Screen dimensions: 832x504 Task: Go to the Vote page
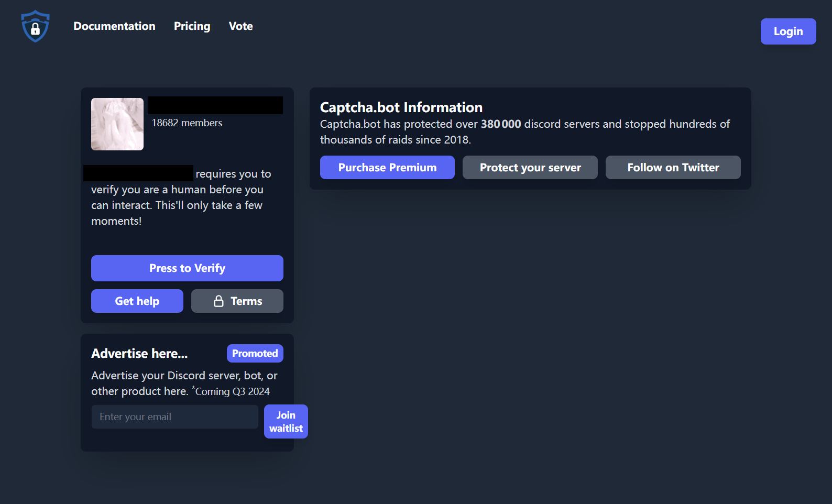[x=240, y=26]
